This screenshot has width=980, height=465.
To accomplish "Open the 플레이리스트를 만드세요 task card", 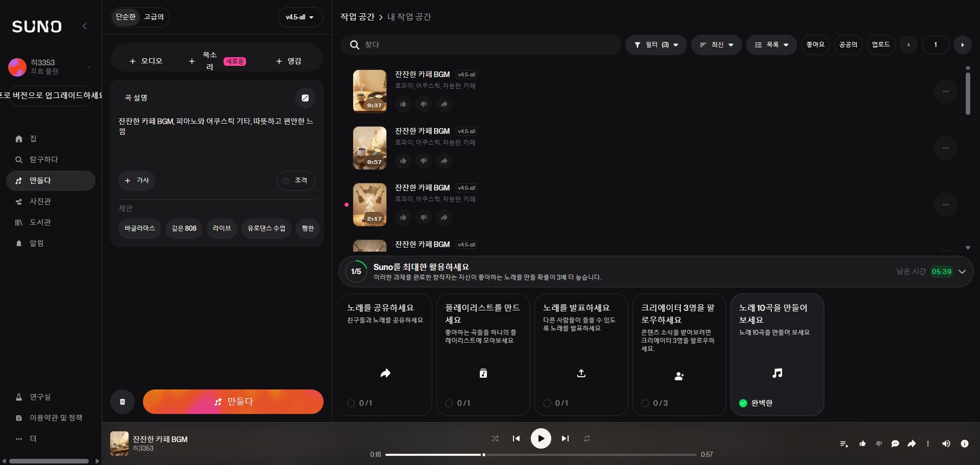I will pos(483,355).
